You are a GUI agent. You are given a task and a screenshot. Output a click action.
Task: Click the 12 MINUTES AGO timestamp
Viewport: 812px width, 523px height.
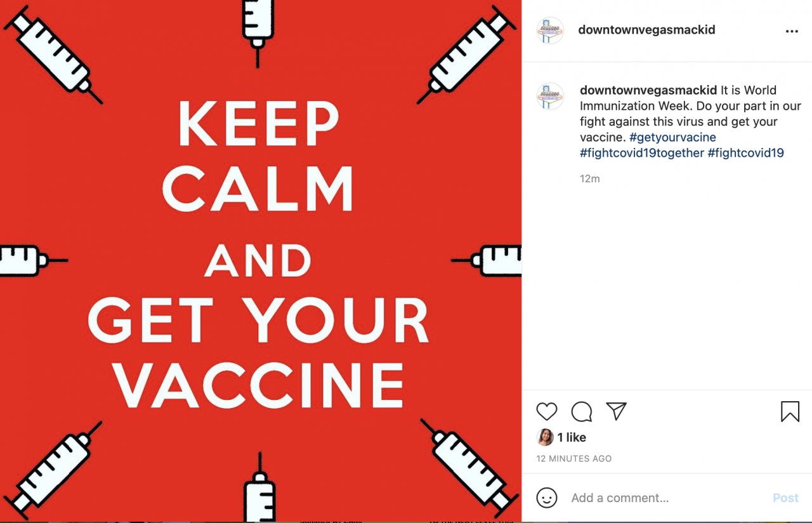(x=574, y=458)
